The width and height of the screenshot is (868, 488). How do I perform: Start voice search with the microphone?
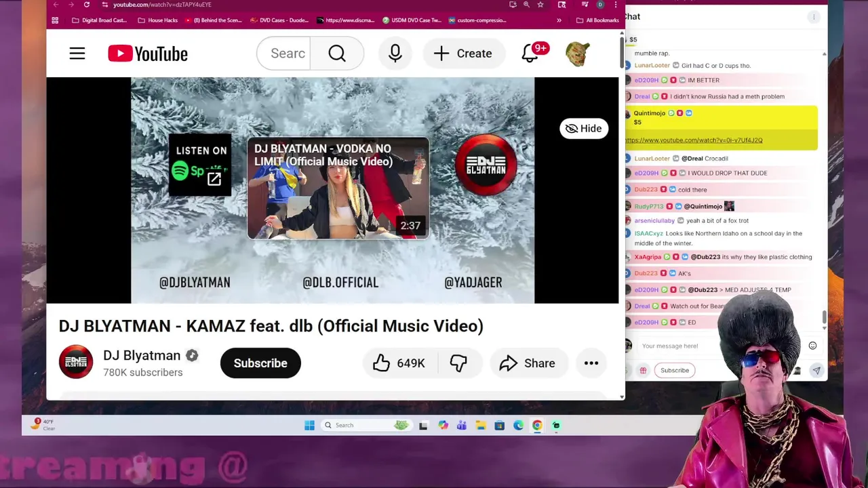(395, 54)
